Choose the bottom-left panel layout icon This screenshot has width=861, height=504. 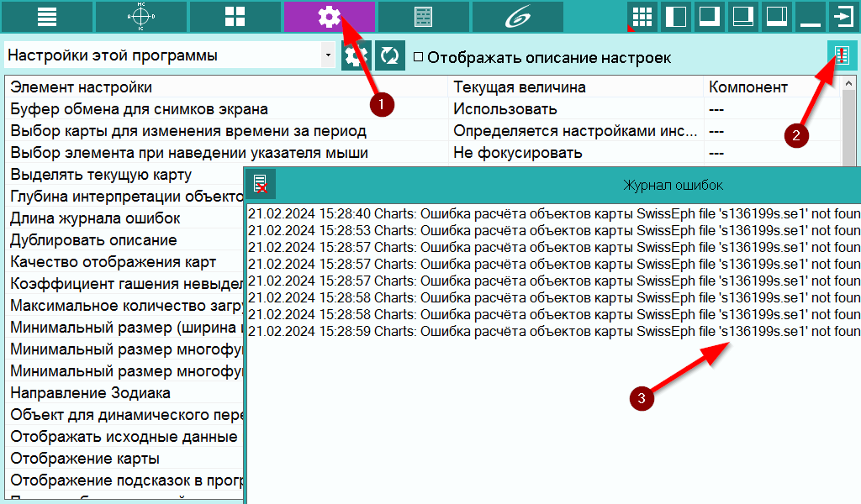[709, 17]
